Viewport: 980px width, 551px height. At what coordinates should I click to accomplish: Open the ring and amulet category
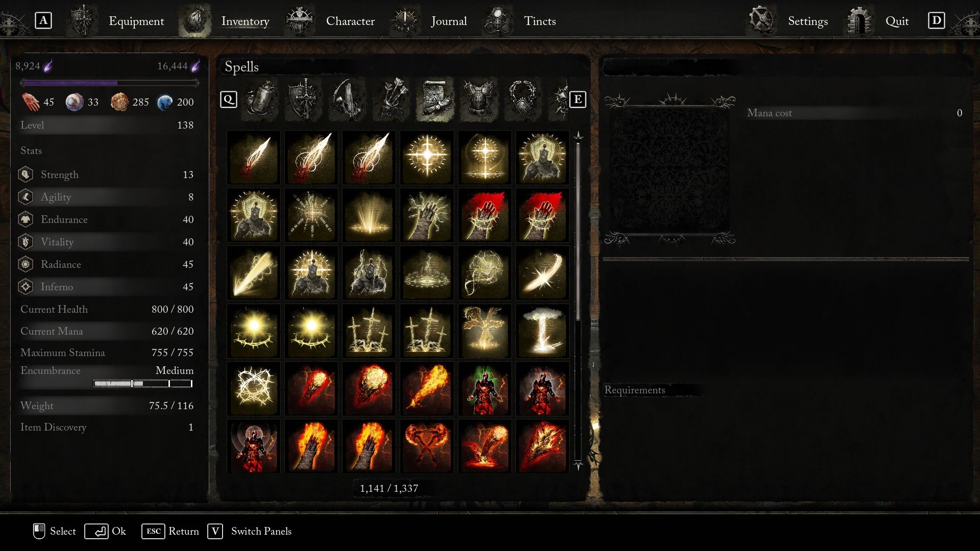point(523,99)
